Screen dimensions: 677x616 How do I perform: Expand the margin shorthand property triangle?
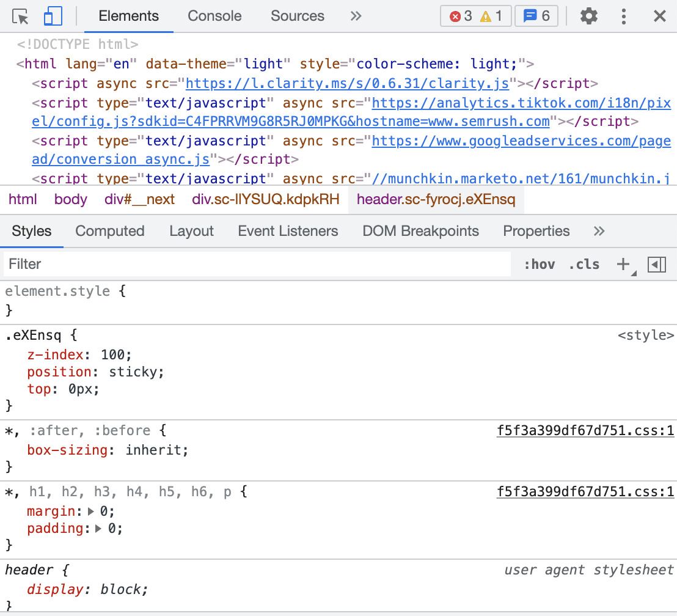tap(92, 511)
